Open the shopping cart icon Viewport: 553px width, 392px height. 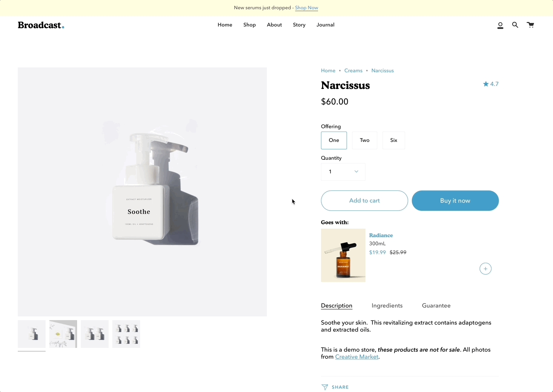(530, 25)
